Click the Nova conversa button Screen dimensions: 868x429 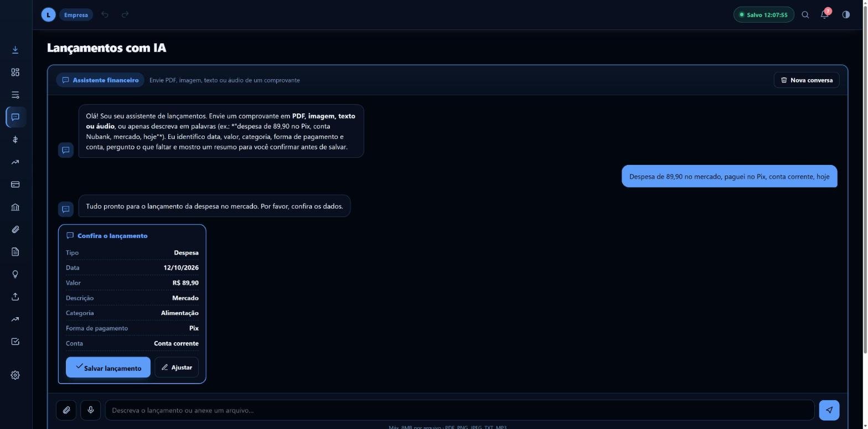[807, 80]
